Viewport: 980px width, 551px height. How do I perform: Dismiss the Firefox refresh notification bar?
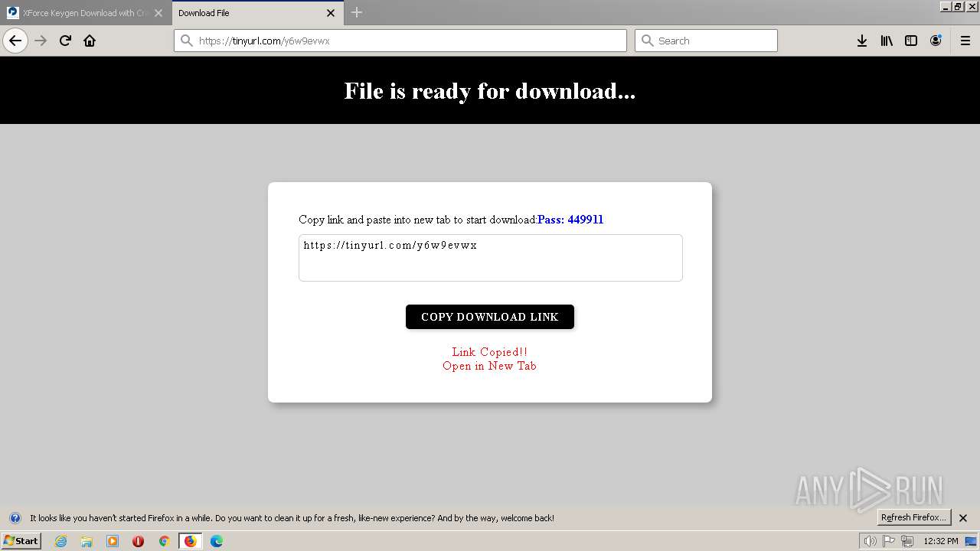tap(963, 518)
